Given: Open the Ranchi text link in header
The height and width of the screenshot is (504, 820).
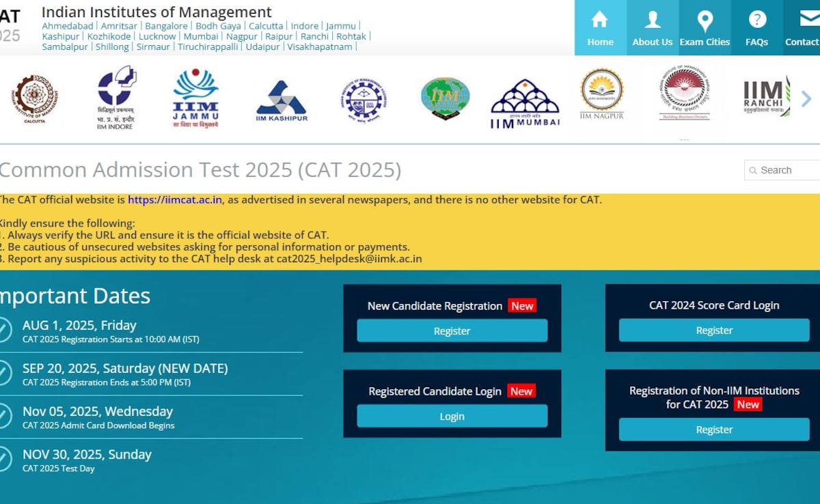Looking at the screenshot, I should (x=315, y=36).
